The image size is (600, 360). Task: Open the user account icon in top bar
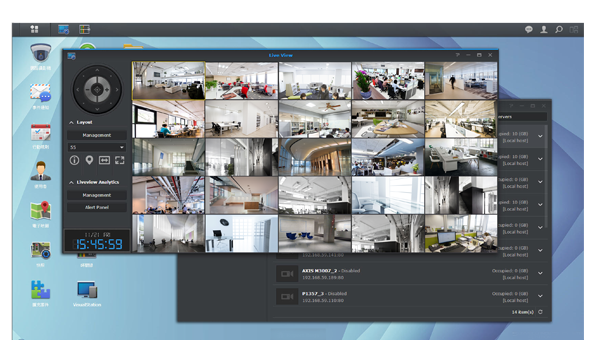[x=543, y=29]
